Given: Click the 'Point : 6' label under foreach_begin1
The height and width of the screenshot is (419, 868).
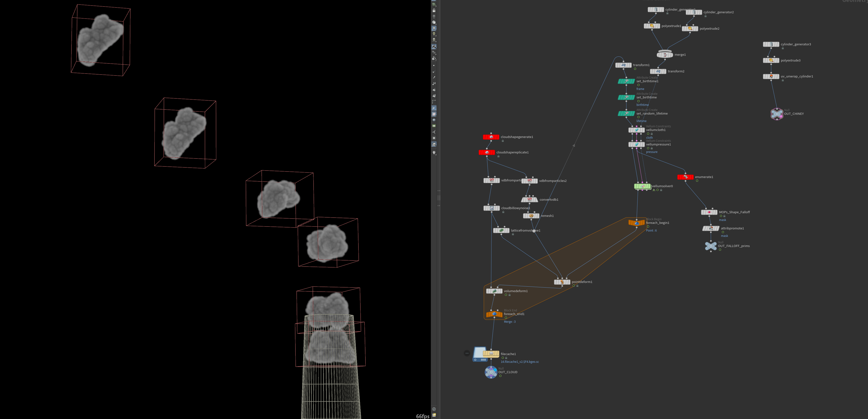Looking at the screenshot, I should click(651, 231).
